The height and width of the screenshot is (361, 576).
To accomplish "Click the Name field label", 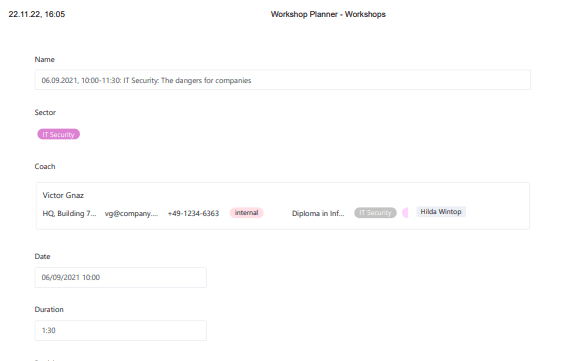I will [x=44, y=59].
